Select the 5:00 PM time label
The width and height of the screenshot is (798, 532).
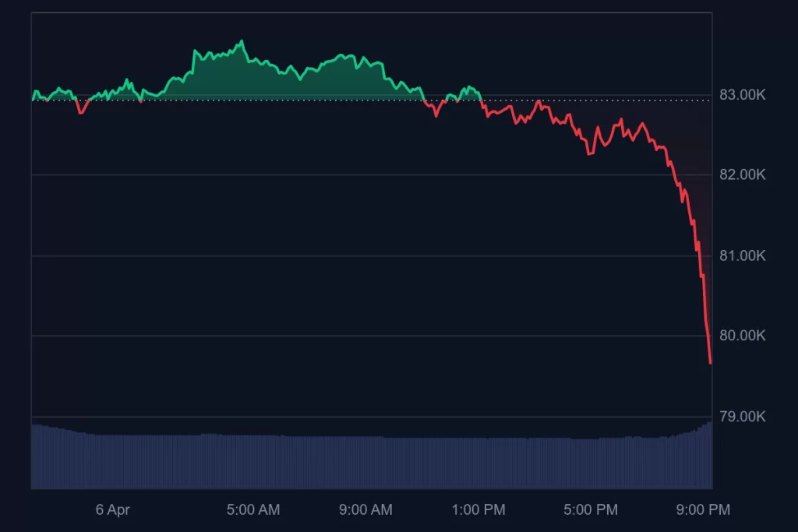tap(591, 510)
